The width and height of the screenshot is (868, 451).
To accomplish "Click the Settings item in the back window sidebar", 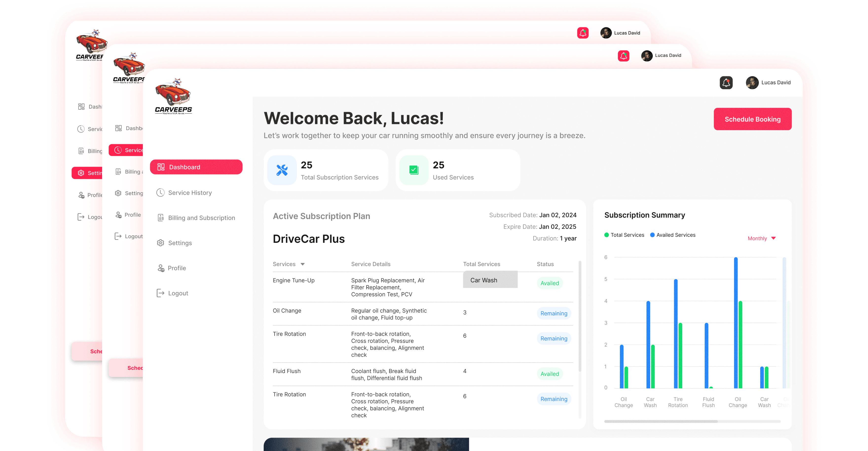I will point(87,173).
